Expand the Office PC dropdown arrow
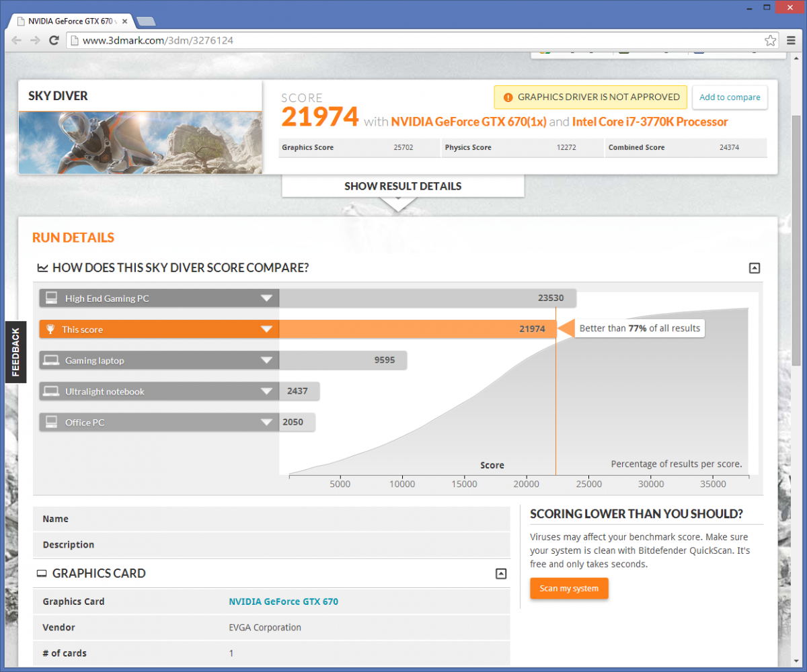This screenshot has height=672, width=807. [x=267, y=422]
